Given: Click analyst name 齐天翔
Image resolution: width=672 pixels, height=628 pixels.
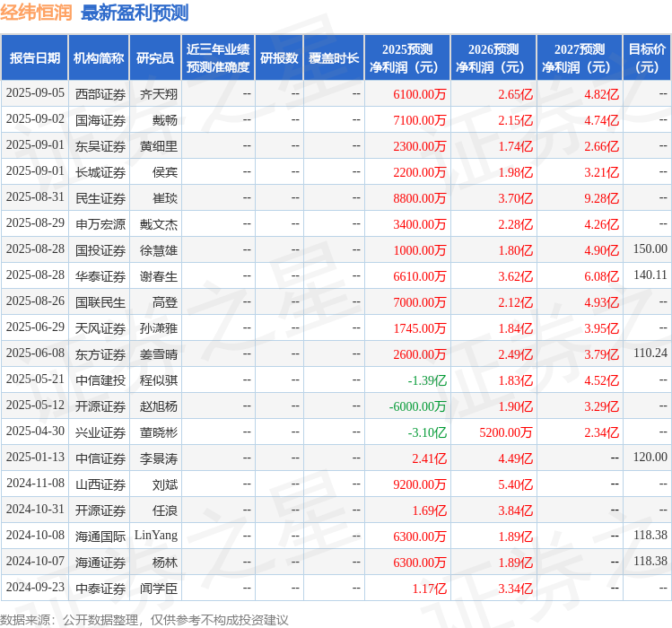Looking at the screenshot, I should tap(159, 94).
